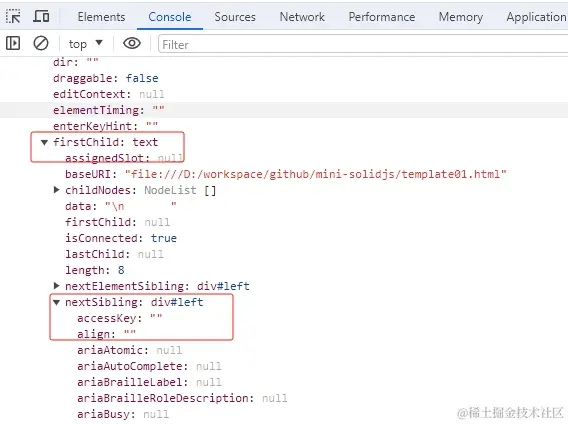The image size is (568, 424).
Task: Toggle the device toolbar icon
Action: pyautogui.click(x=41, y=17)
